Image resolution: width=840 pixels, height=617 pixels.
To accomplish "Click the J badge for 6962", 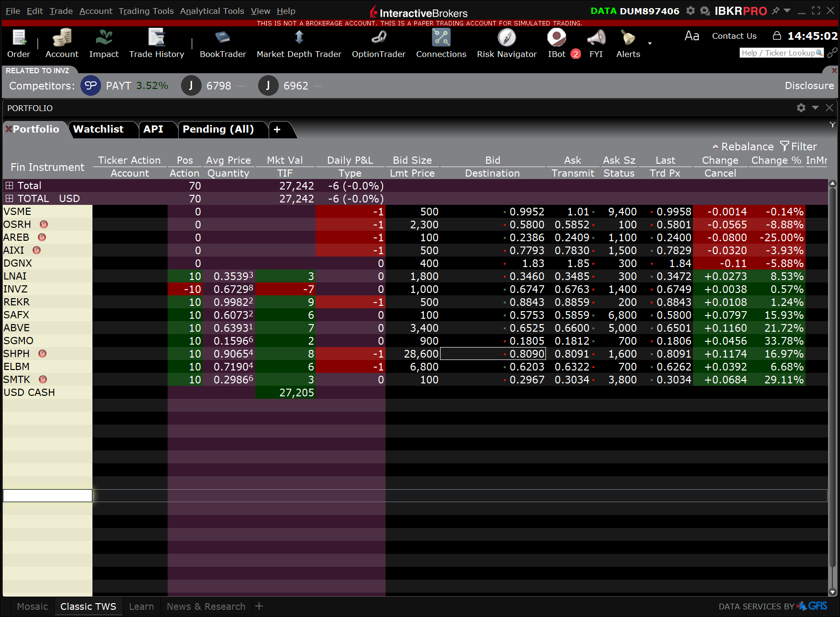I will [268, 86].
